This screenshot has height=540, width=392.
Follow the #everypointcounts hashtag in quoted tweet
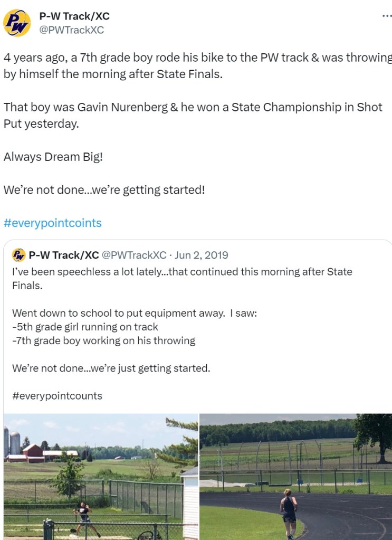(57, 395)
